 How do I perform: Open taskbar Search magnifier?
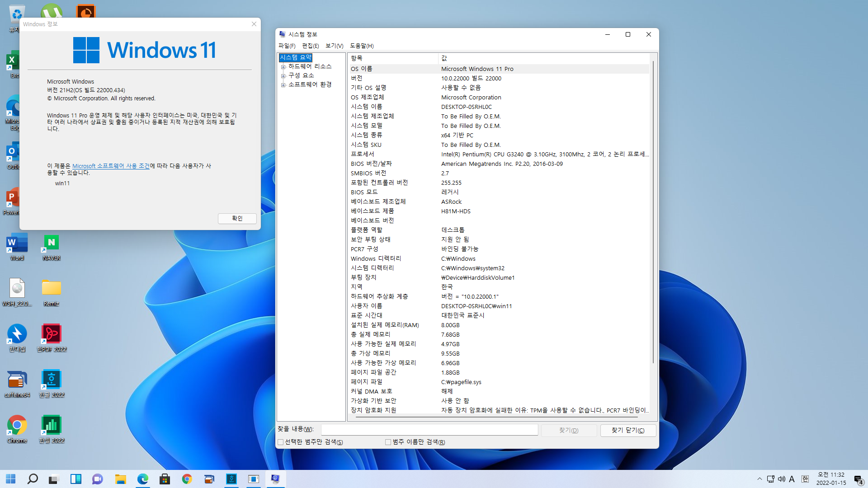pos(33,479)
